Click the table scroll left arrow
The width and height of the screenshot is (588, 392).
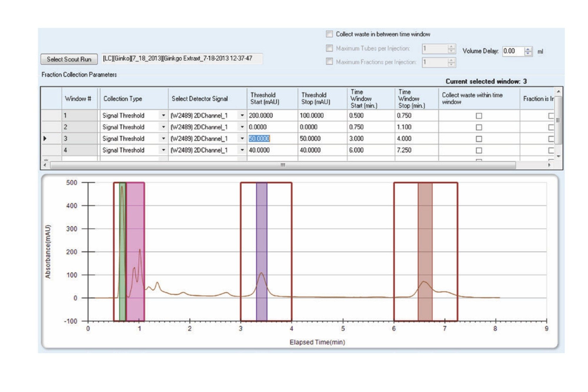45,165
